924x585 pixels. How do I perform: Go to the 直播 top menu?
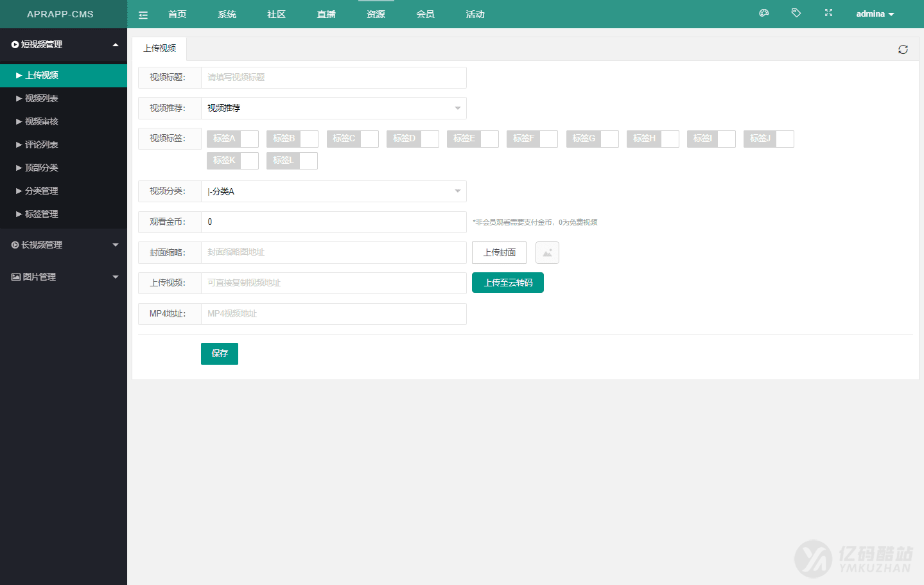326,14
